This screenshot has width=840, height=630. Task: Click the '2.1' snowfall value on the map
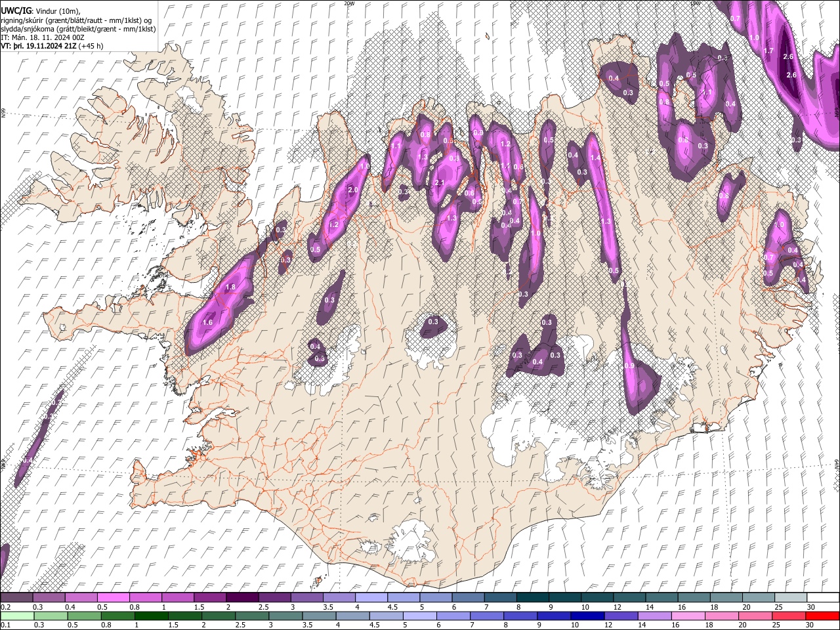coord(440,183)
